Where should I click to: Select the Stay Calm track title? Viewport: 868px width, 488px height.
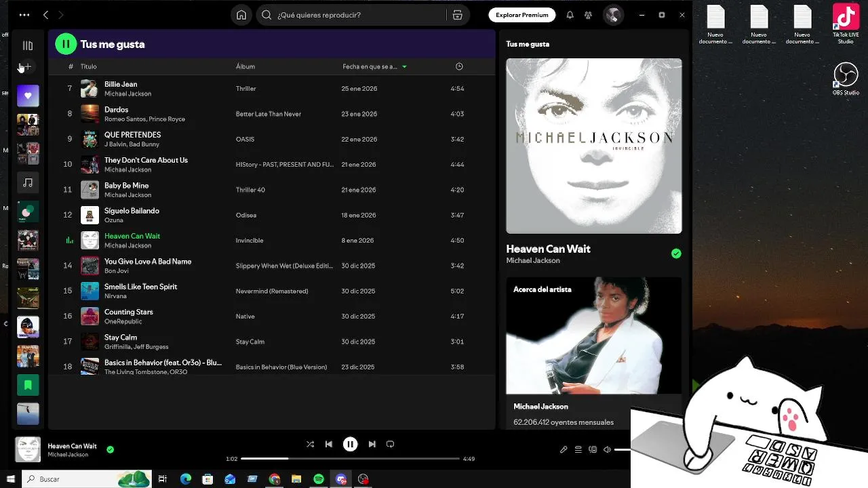click(121, 337)
